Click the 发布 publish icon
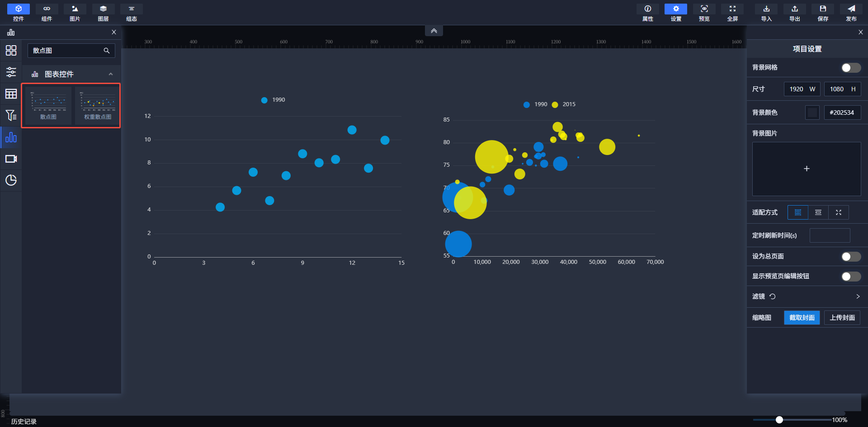This screenshot has height=427, width=868. [851, 12]
